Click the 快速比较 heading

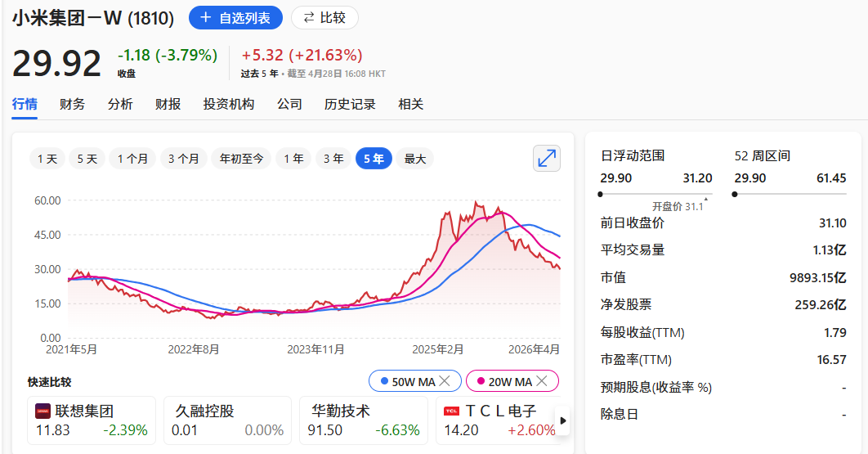tap(49, 382)
